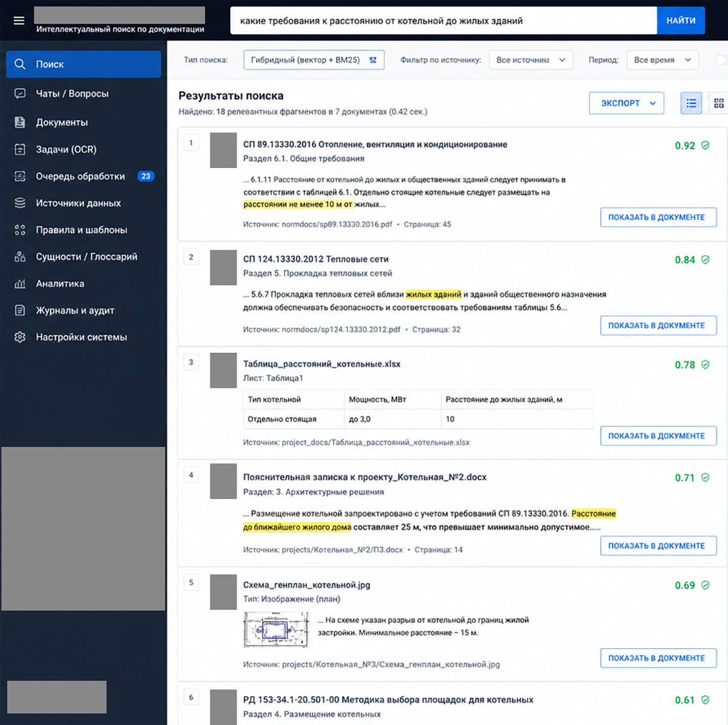The image size is (728, 725).
Task: Click the Аналитика chart icon
Action: [20, 283]
